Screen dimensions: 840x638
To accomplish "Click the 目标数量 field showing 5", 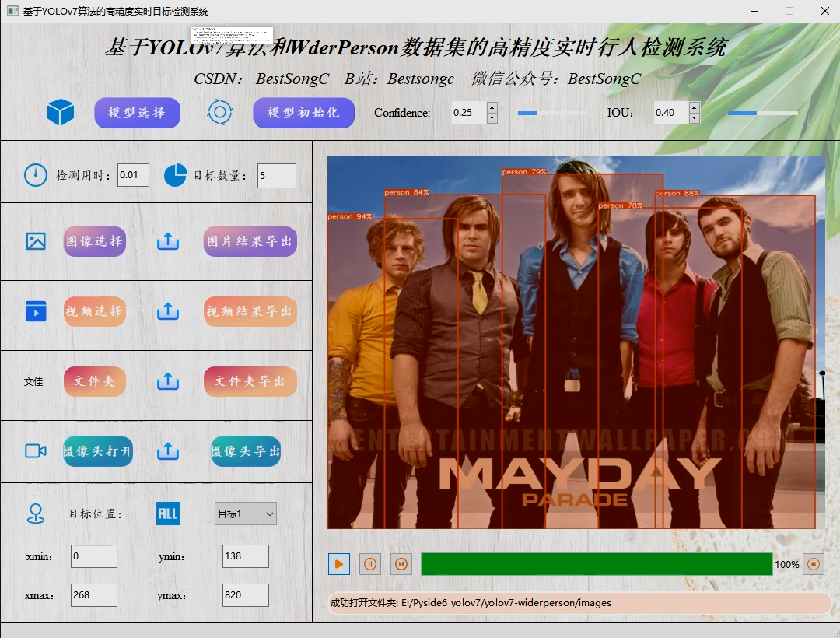I will coord(276,175).
